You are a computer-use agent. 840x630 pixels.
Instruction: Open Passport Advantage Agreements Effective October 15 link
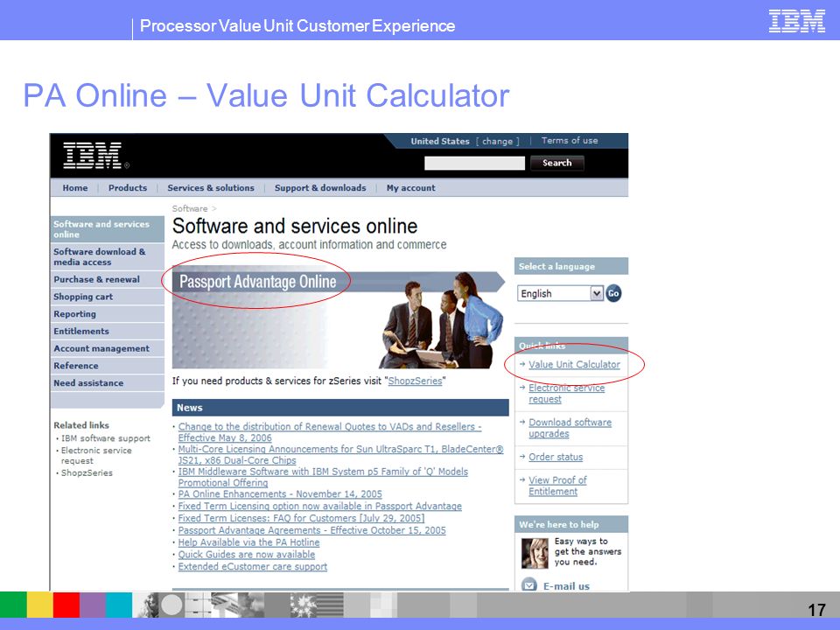[311, 530]
